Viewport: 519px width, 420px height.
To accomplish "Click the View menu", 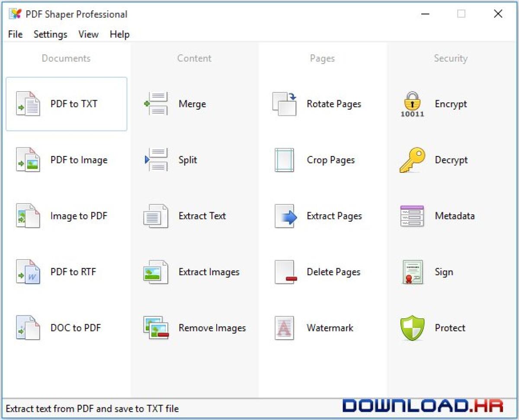I will (x=88, y=34).
